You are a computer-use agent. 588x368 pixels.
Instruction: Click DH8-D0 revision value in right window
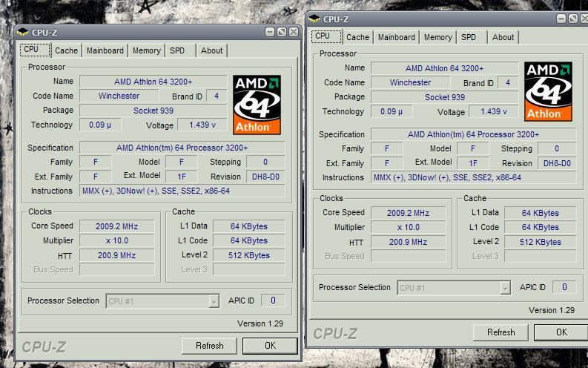(557, 163)
